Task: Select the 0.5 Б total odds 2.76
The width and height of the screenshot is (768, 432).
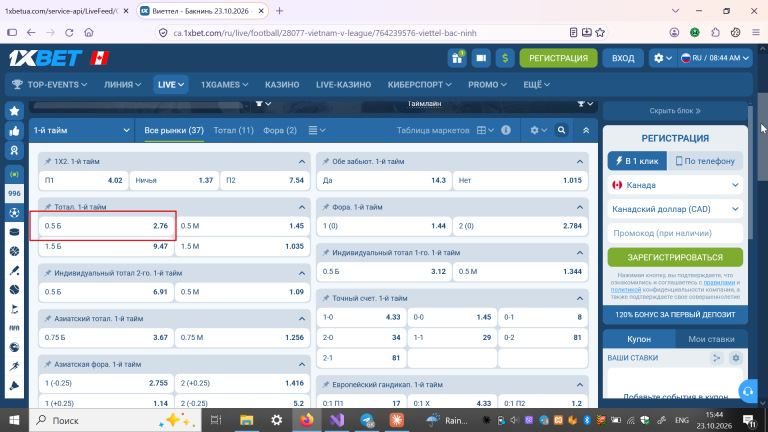Action: tap(106, 226)
